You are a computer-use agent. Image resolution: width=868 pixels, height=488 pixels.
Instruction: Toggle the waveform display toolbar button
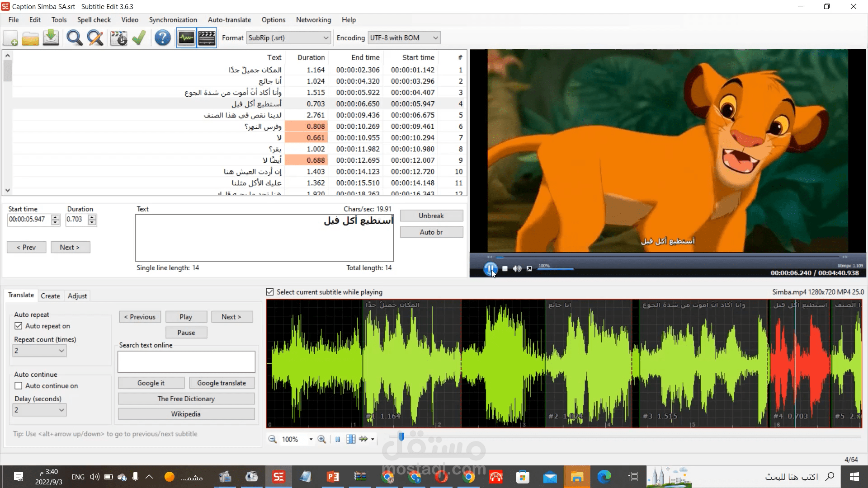pos(186,38)
